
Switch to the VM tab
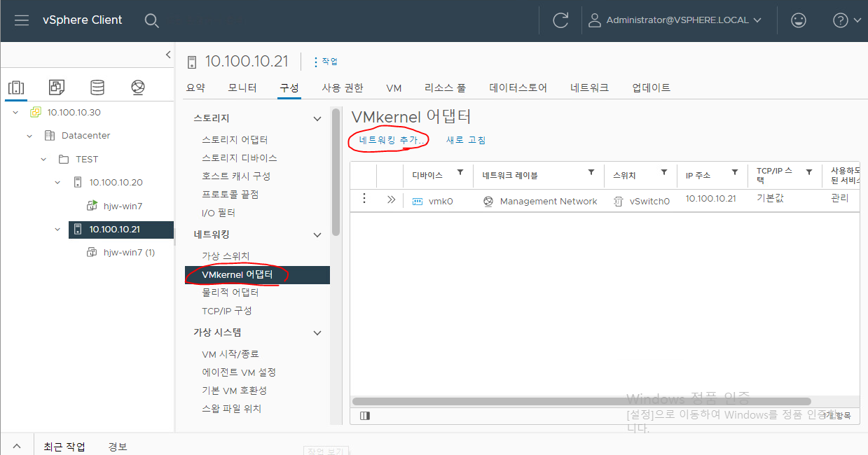pyautogui.click(x=394, y=88)
